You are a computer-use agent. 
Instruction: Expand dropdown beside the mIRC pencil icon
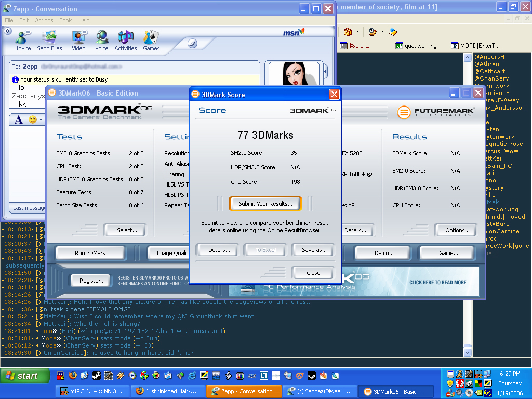click(382, 32)
